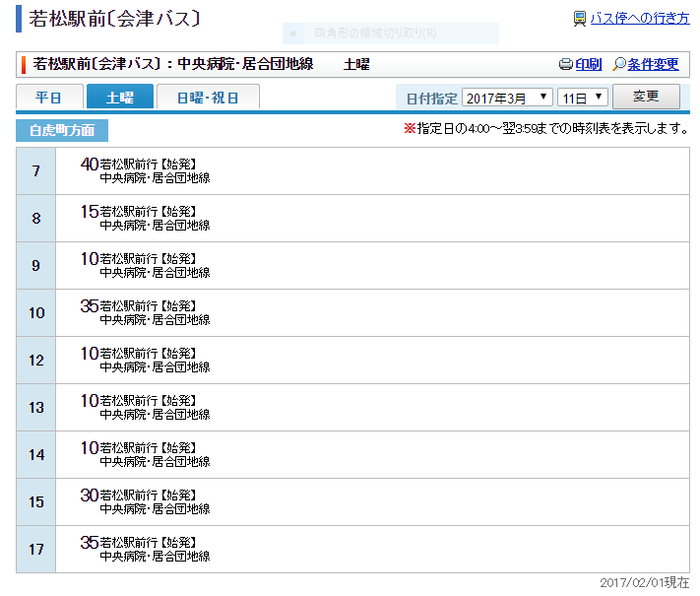Click the bus icon beside バス停への行き方
The height and width of the screenshot is (596, 700).
tap(580, 19)
